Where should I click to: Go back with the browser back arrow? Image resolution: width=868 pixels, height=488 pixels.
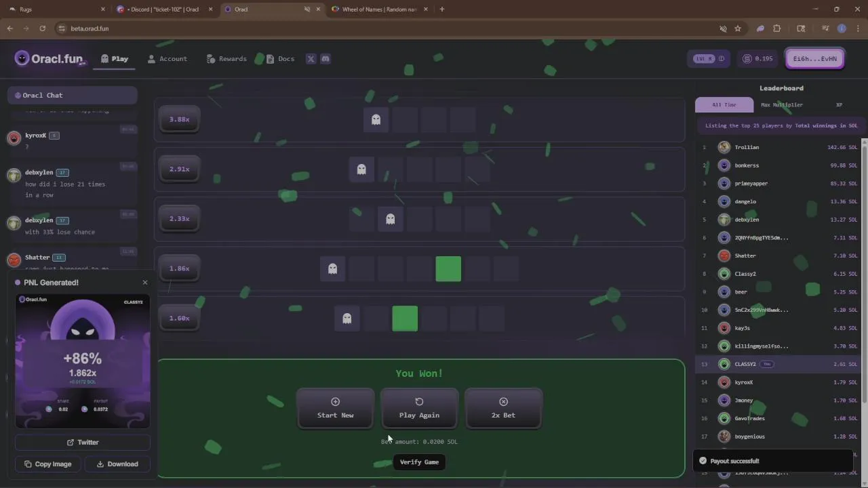[x=9, y=28]
